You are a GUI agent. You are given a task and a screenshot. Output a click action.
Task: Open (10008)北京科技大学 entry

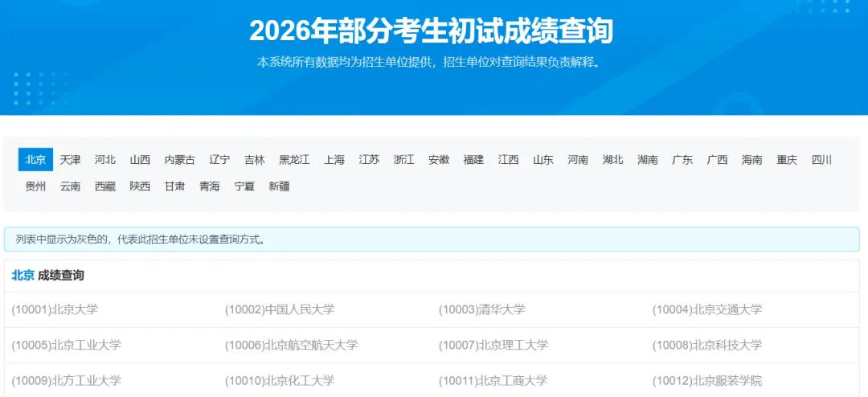(707, 345)
